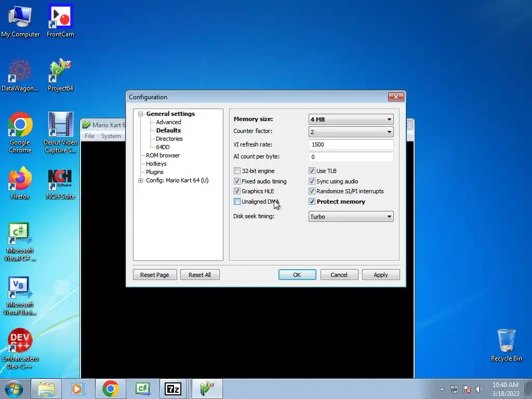Image resolution: width=532 pixels, height=399 pixels.
Task: Select Hotkeys in settings tree
Action: (x=156, y=164)
